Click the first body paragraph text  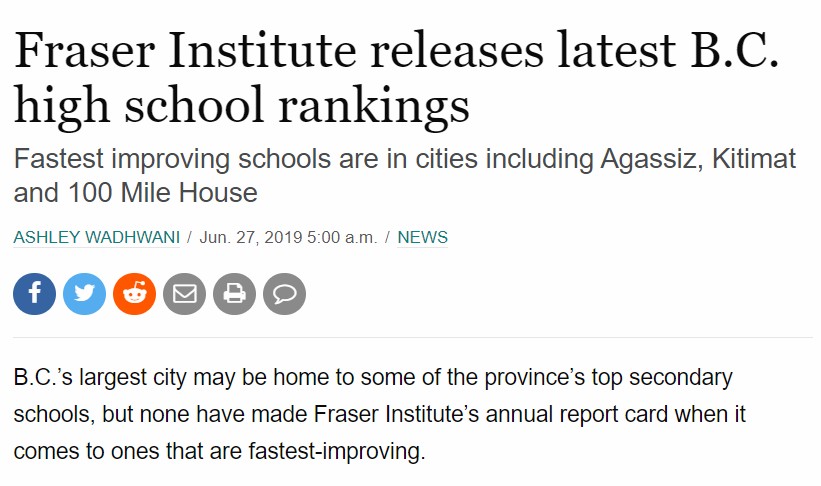pyautogui.click(x=380, y=414)
